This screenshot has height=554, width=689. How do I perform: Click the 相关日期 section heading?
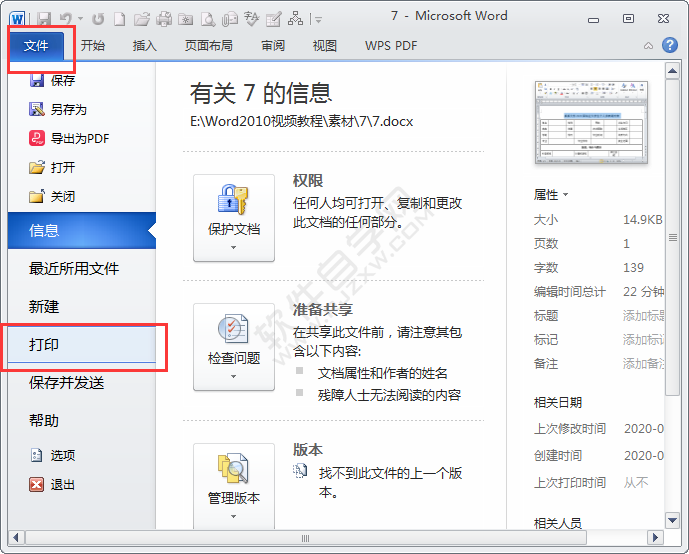pyautogui.click(x=558, y=402)
